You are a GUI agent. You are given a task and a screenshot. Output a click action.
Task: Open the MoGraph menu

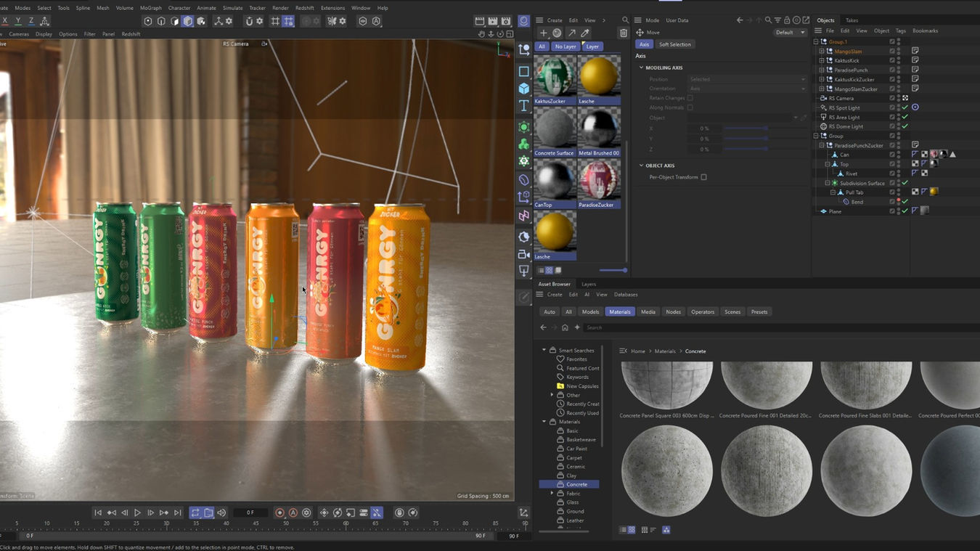click(x=150, y=8)
